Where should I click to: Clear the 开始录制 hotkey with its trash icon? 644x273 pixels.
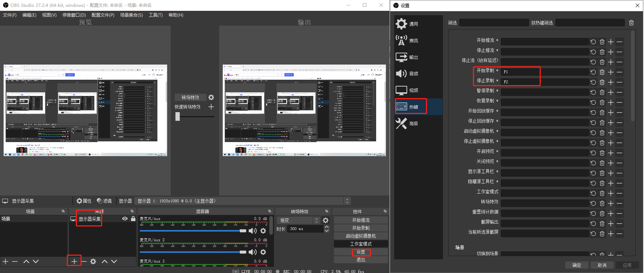point(602,72)
